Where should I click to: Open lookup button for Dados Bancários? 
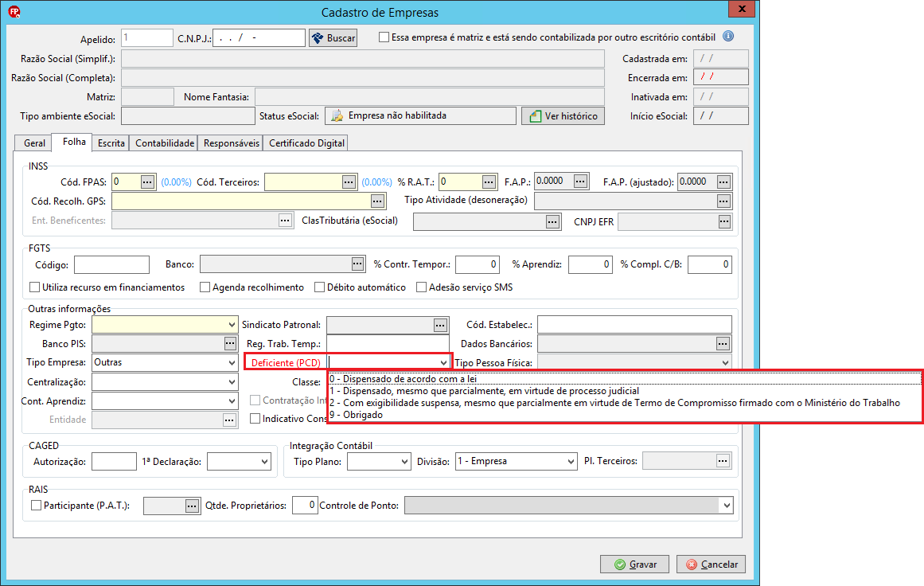723,344
